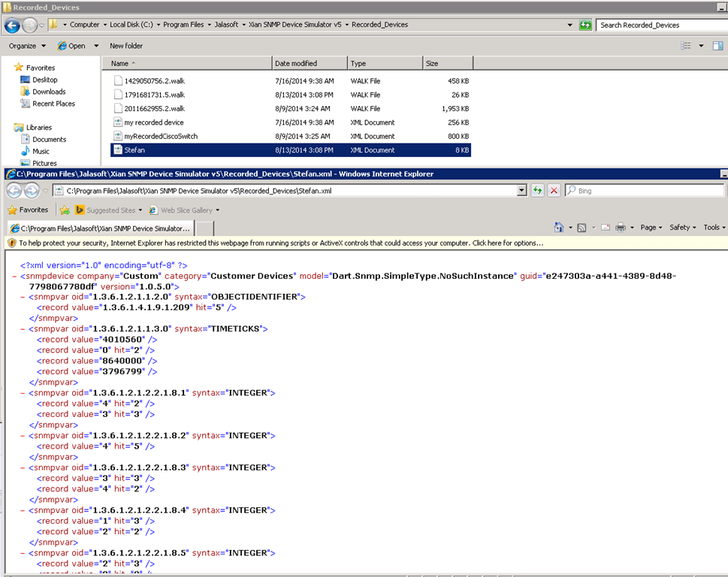This screenshot has width=728, height=577.
Task: Sort files by Size column header
Action: click(x=448, y=63)
